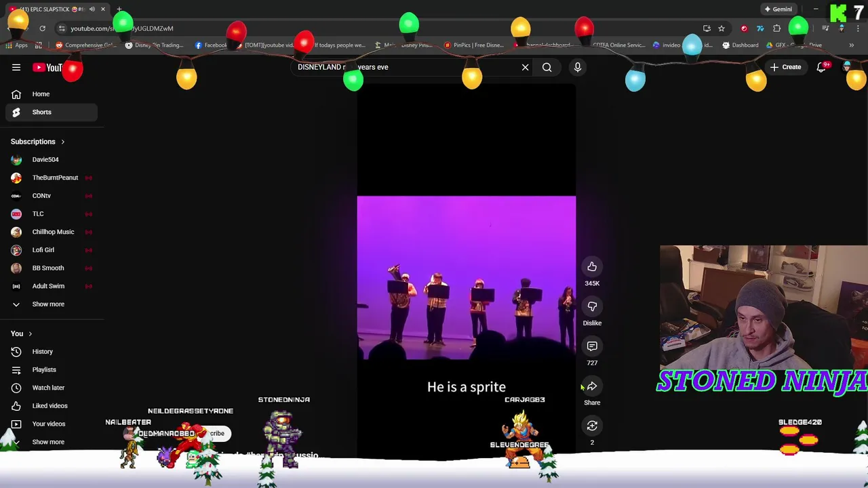Open Chrome three-dot menu
The width and height of the screenshot is (868, 488).
point(858,28)
